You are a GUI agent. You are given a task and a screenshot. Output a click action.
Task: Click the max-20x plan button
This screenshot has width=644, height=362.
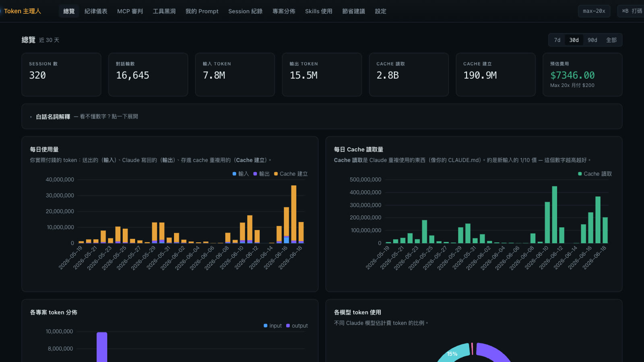[594, 11]
